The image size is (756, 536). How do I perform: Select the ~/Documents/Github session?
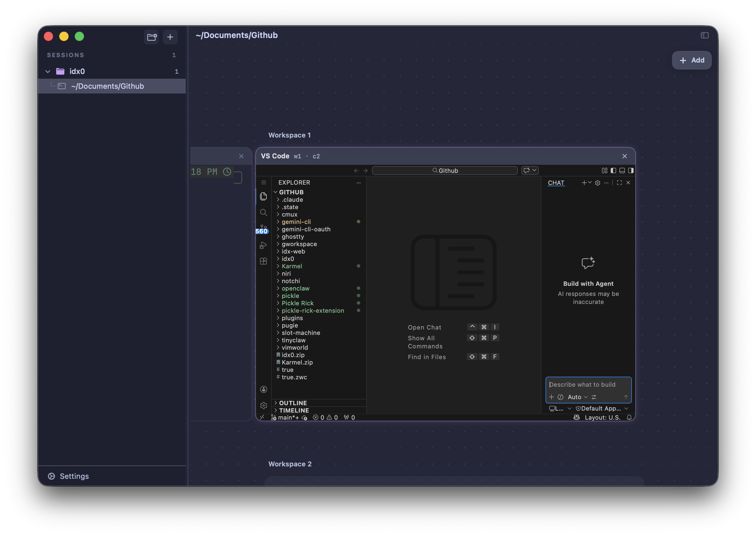[112, 86]
